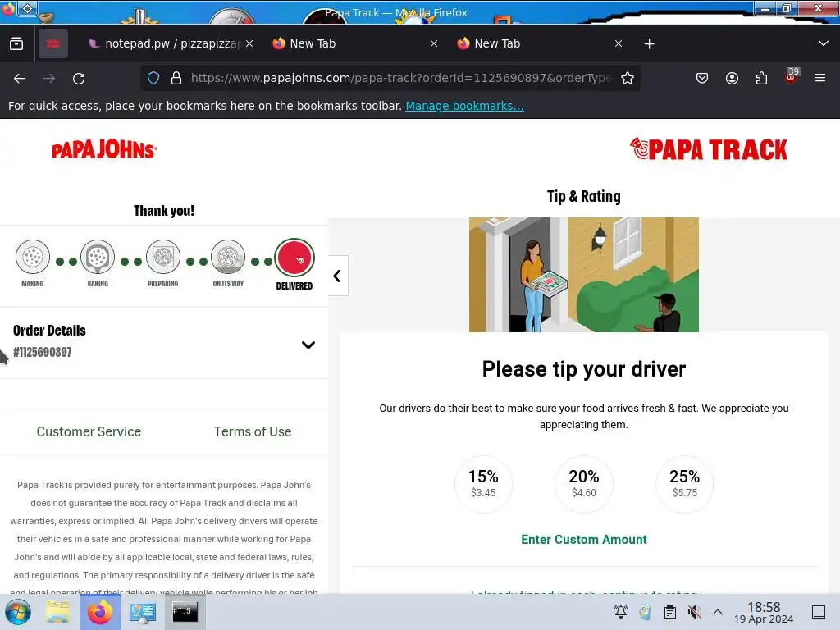Select the Delivered status icon
This screenshot has width=840, height=630.
[x=294, y=258]
